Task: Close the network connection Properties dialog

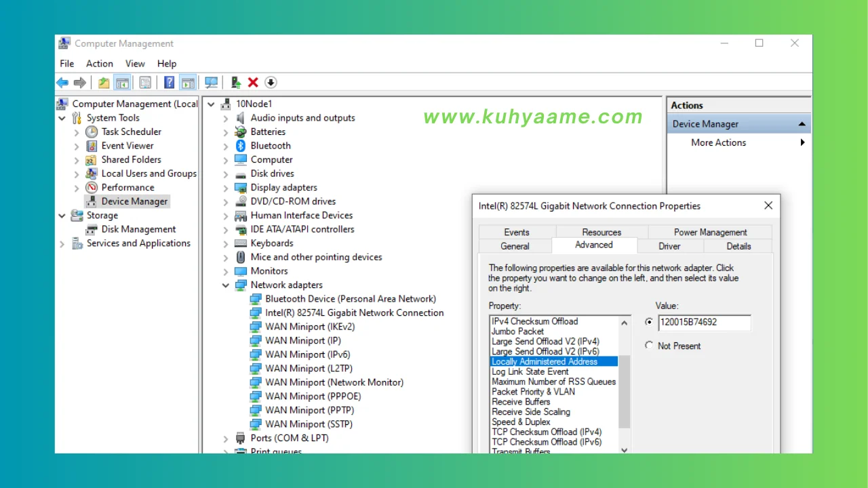Action: [x=768, y=205]
